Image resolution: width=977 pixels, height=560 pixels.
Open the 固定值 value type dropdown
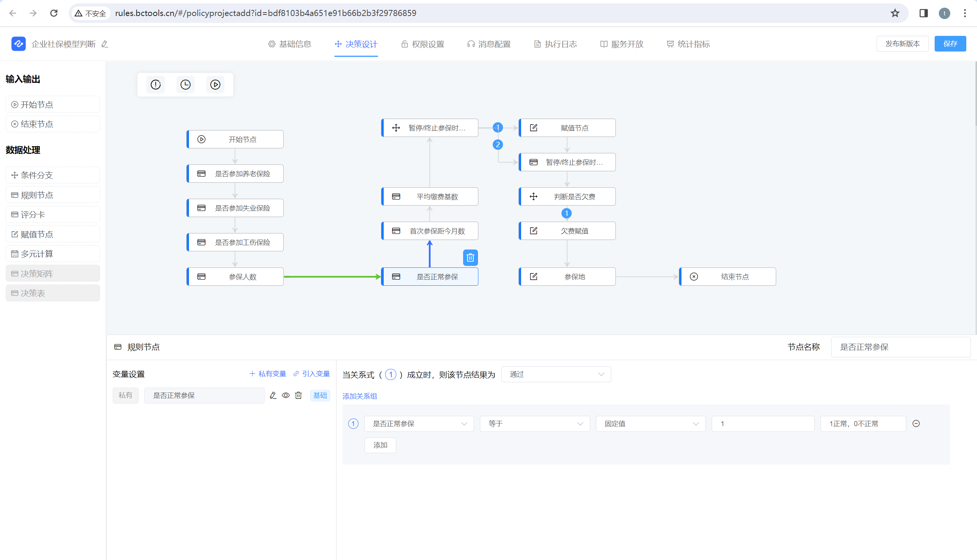tap(650, 423)
